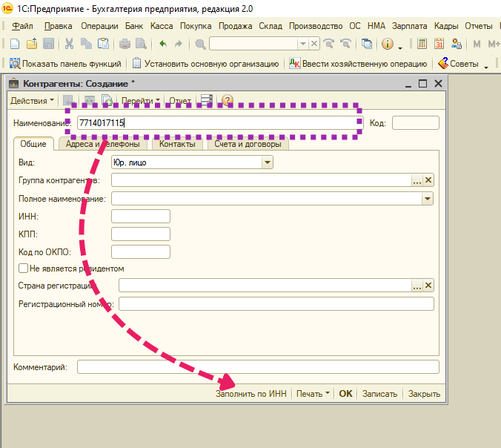Open the yellow Info help icon
Viewport: 501px width, 448px height.
pyautogui.click(x=388, y=44)
